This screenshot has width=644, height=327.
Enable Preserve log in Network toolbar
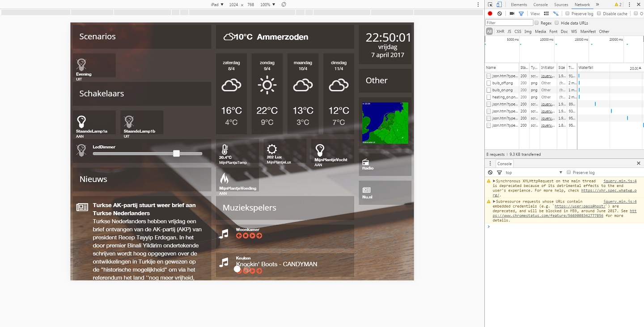coord(568,14)
